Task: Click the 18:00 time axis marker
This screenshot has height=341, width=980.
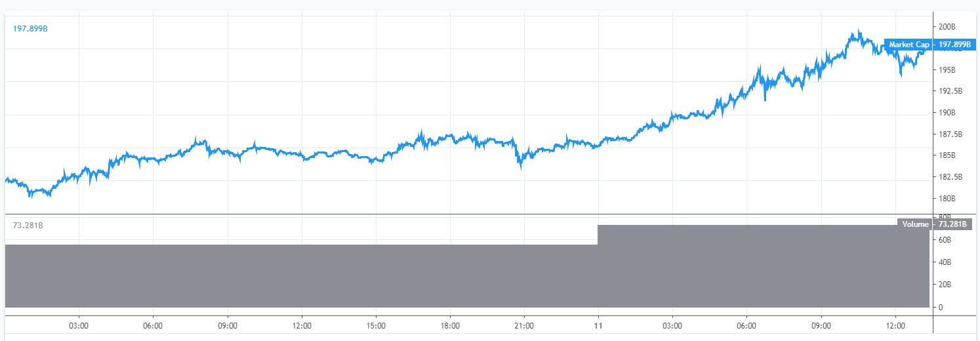Action: (x=450, y=325)
